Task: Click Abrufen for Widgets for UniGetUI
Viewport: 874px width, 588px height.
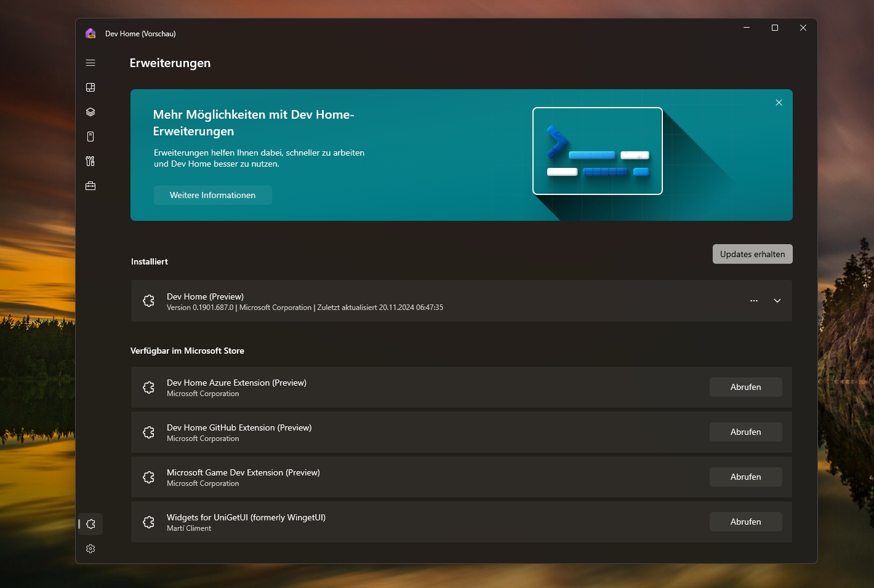Action: [745, 522]
